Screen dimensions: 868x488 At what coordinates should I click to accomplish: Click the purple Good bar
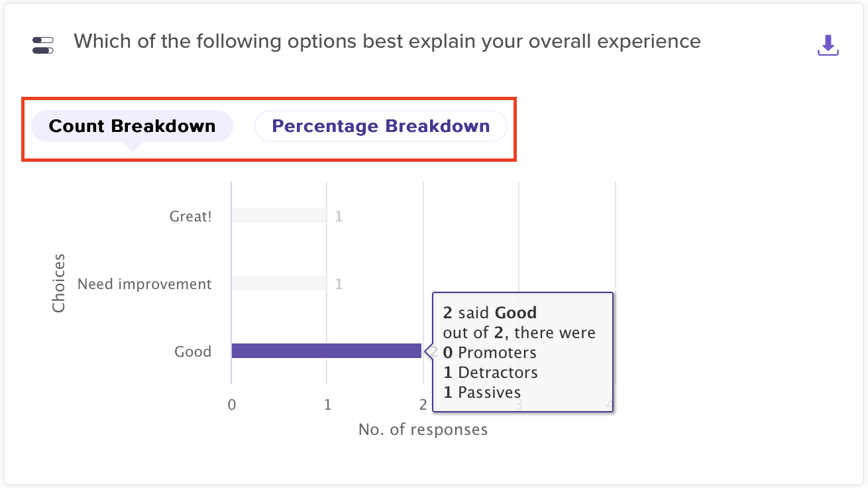326,351
